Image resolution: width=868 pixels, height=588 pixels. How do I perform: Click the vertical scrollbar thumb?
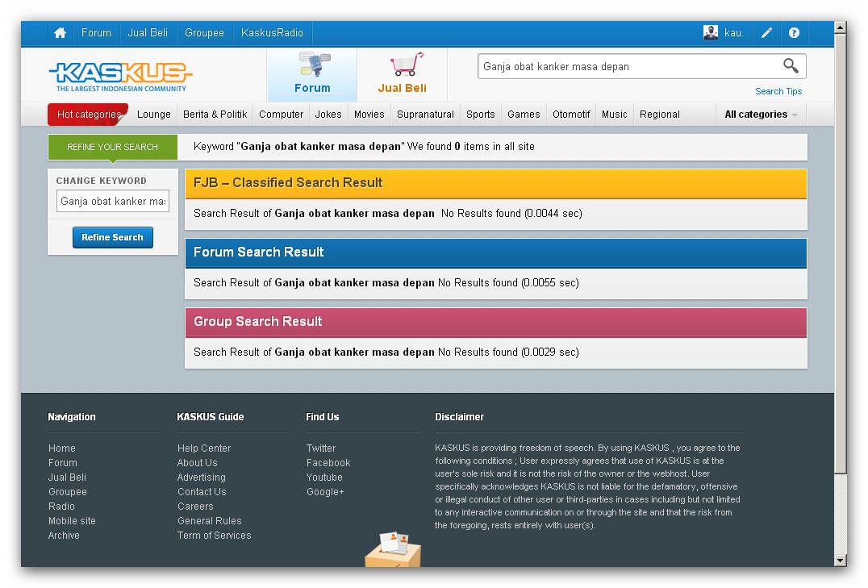click(x=841, y=253)
